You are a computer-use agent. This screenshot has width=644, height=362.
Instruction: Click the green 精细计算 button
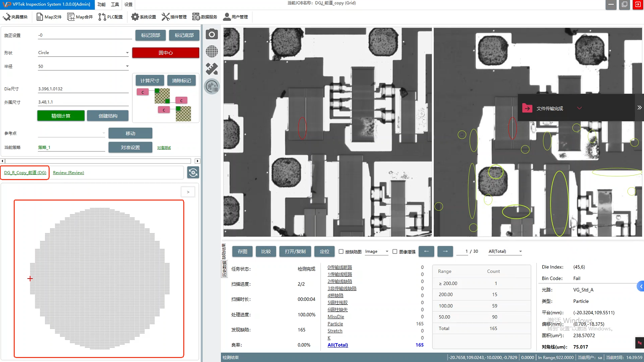pyautogui.click(x=61, y=116)
